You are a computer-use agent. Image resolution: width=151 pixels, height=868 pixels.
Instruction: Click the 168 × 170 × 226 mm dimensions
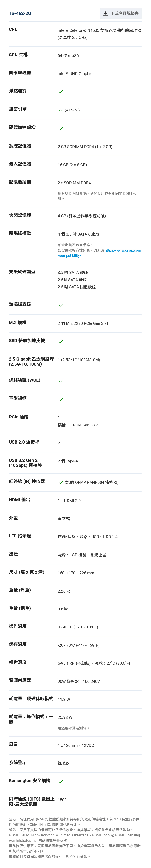(76, 573)
